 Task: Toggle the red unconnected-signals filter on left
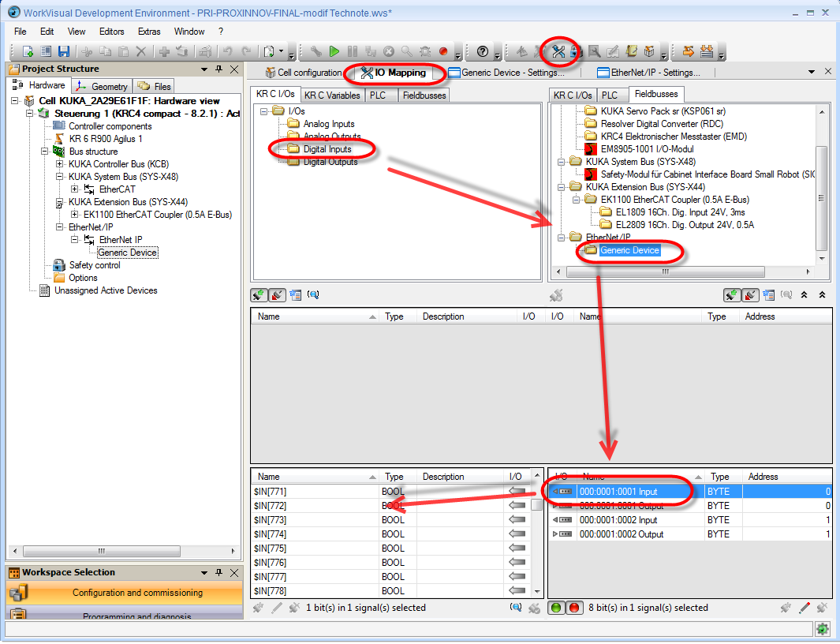276,295
